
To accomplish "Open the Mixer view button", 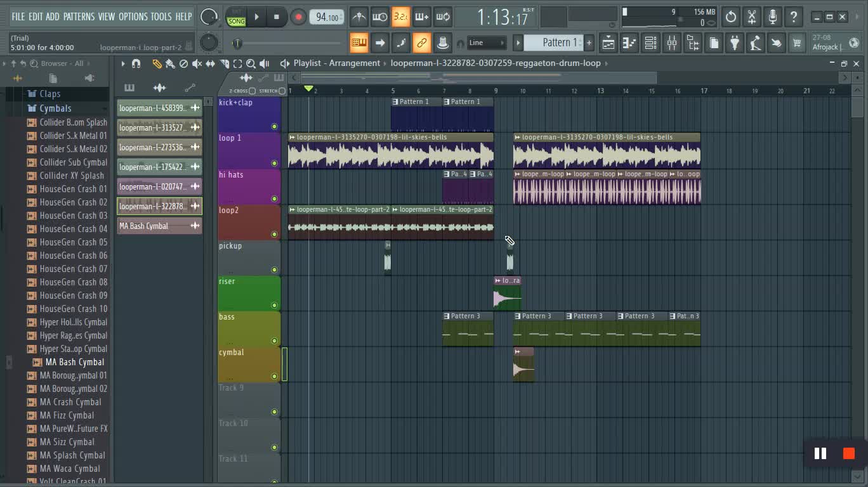I will pyautogui.click(x=671, y=43).
